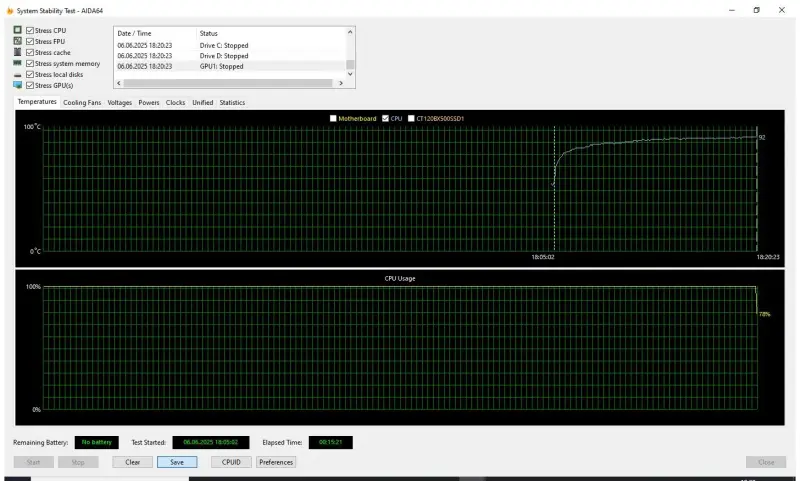Click the cache chip icon beside Stress cache
The width and height of the screenshot is (800, 481).
[x=17, y=52]
